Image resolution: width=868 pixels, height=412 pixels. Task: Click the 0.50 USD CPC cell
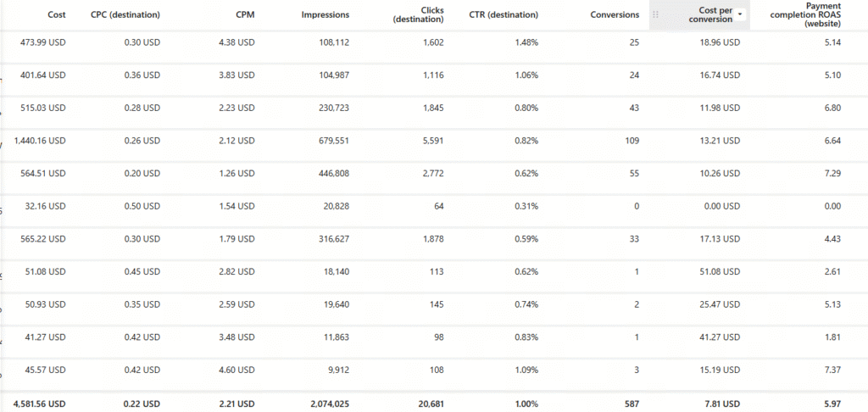tap(142, 206)
